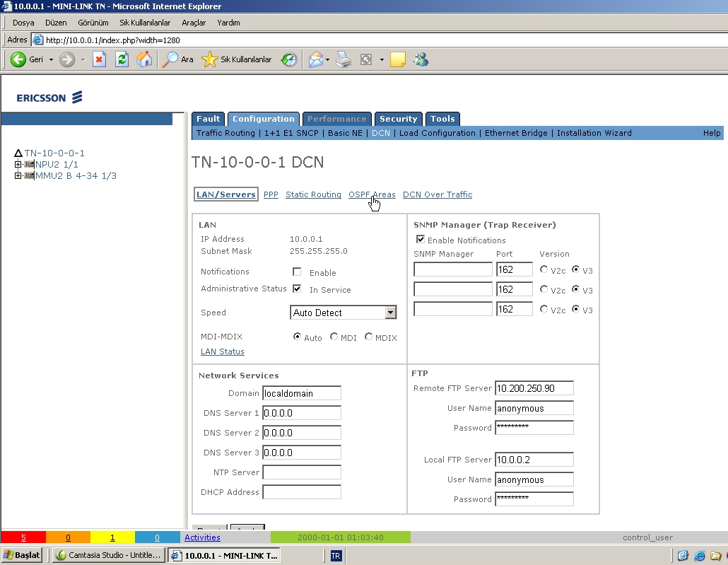
Task: Click the yellow note toolbar icon
Action: pyautogui.click(x=398, y=59)
